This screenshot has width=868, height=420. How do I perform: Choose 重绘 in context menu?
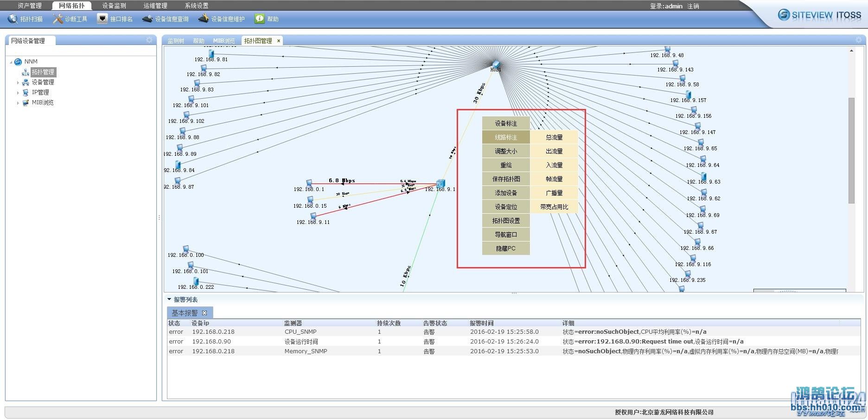click(506, 165)
